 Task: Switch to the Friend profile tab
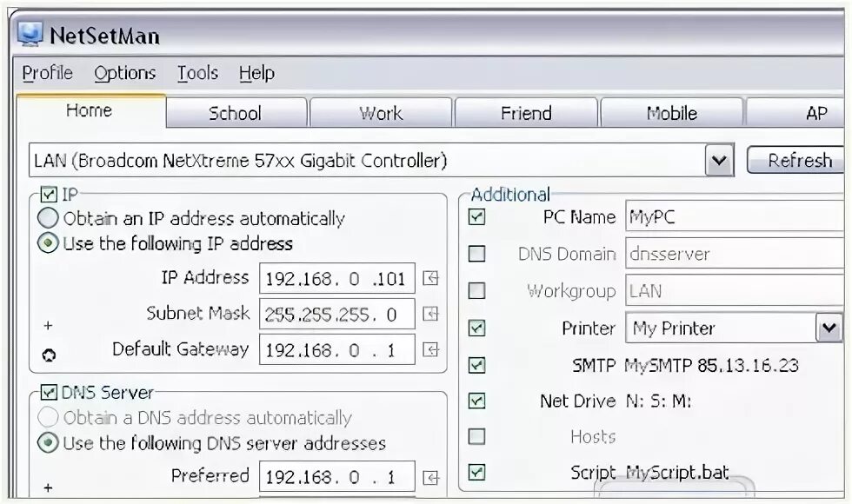point(526,113)
